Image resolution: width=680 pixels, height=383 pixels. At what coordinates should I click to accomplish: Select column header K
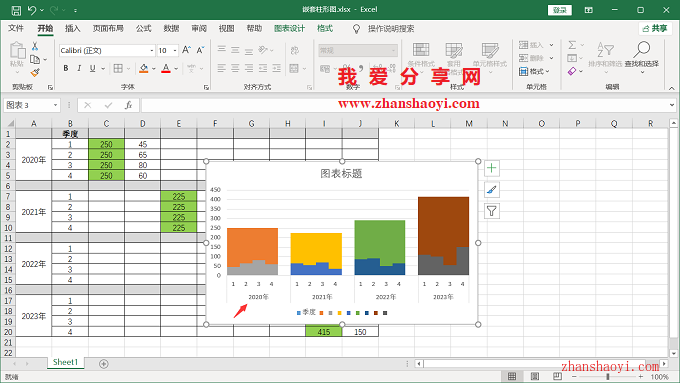(396, 124)
